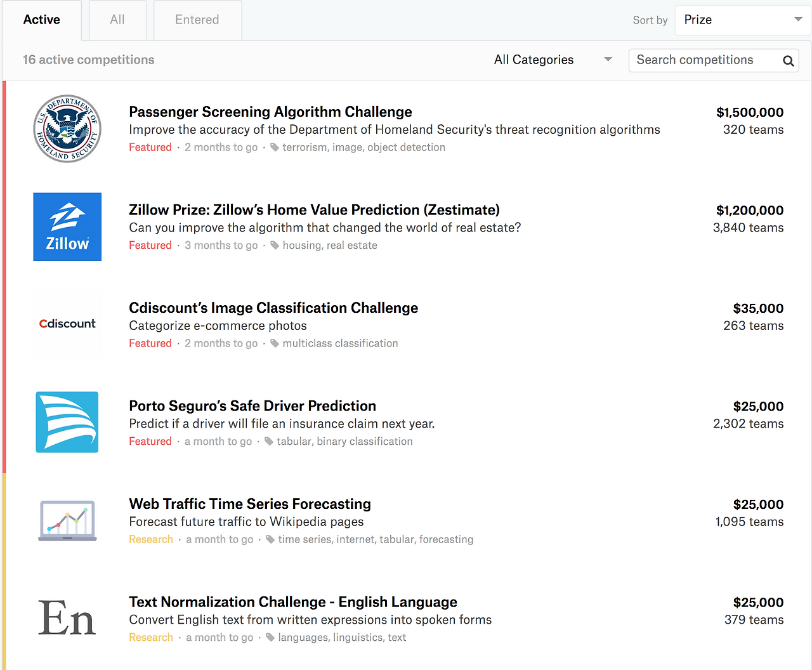Click the Porto Seguro logo icon
Image resolution: width=812 pixels, height=670 pixels.
(x=67, y=422)
